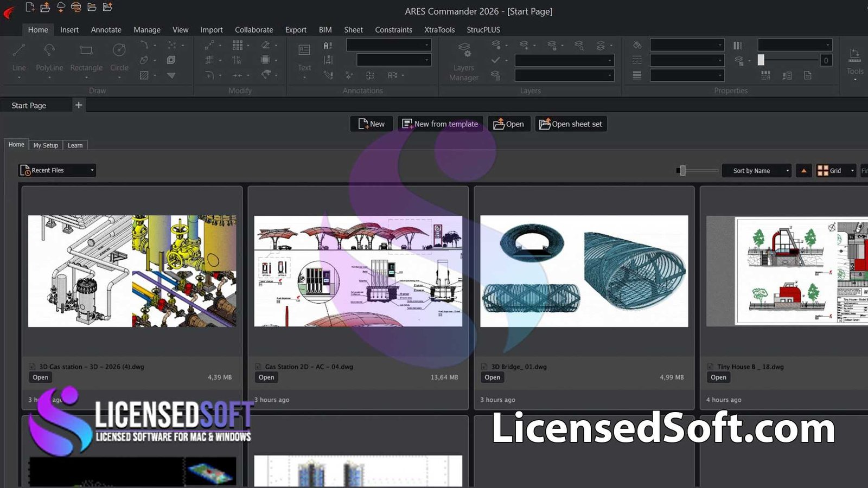The height and width of the screenshot is (488, 868).
Task: Click the paint bucket color icon in Properties
Action: [x=637, y=45]
